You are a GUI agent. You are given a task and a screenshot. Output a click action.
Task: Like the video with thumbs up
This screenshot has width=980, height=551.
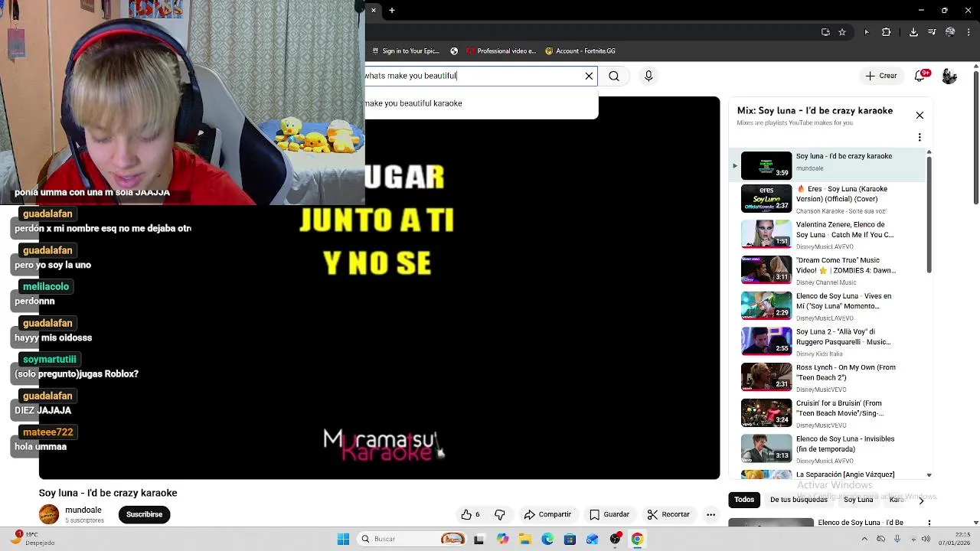coord(470,514)
